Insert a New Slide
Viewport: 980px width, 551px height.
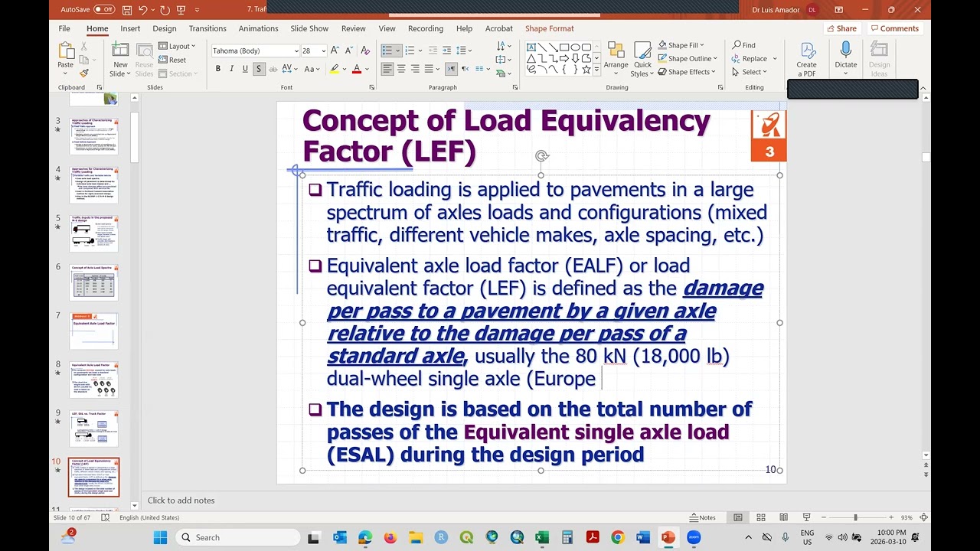pyautogui.click(x=120, y=59)
